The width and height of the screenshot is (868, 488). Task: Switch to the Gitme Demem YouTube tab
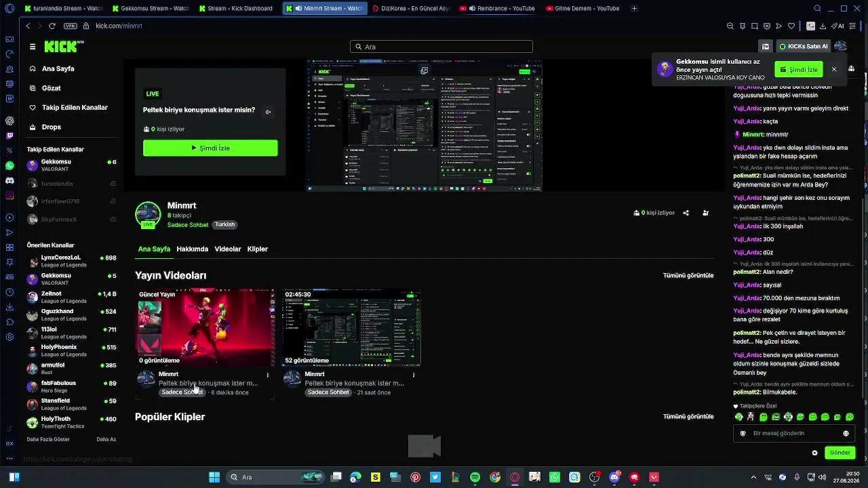click(x=583, y=9)
